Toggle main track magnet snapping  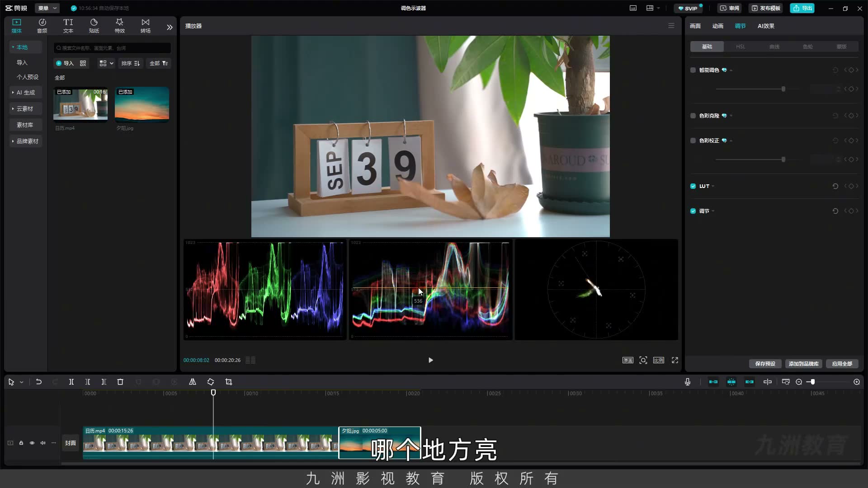pyautogui.click(x=713, y=382)
